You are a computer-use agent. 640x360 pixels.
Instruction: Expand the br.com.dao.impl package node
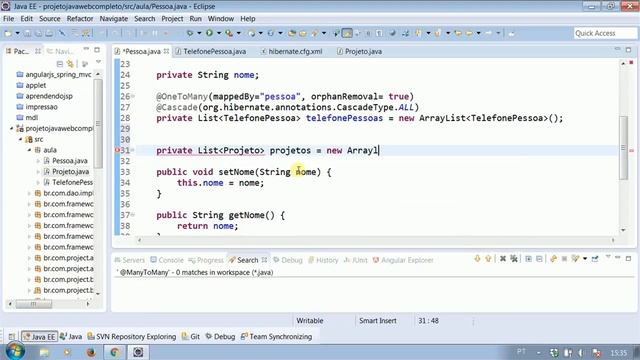(x=29, y=193)
